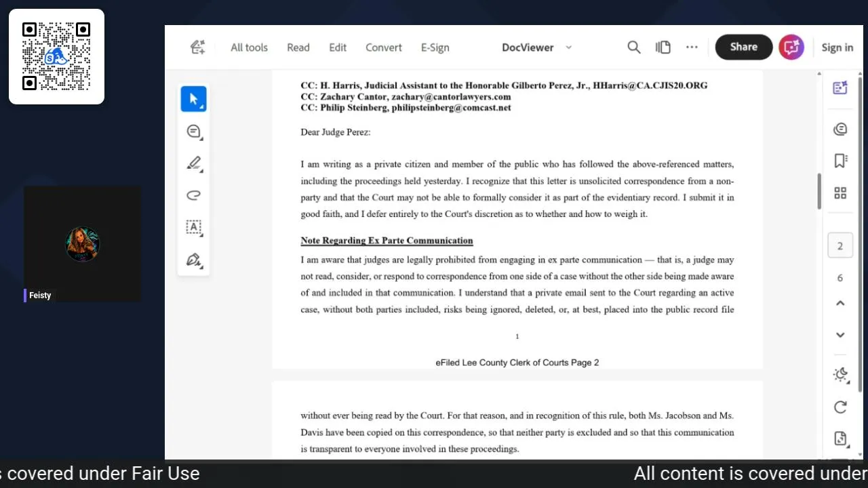Open the AI assistant panel on right sidebar
Screen dimensions: 868x488
click(x=840, y=87)
